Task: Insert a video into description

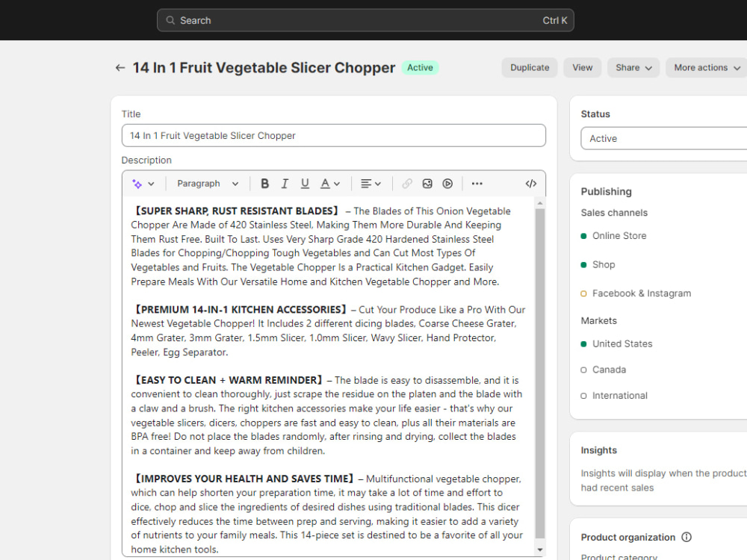Action: tap(447, 184)
